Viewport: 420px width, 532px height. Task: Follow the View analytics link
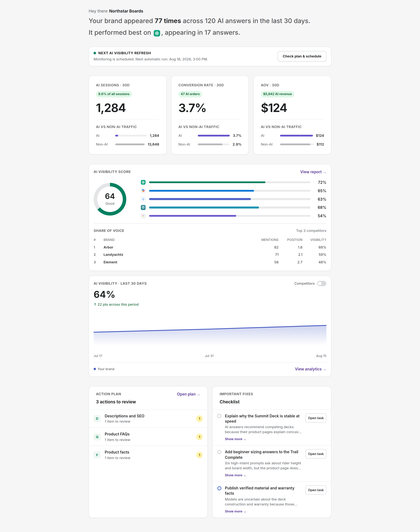coord(311,369)
